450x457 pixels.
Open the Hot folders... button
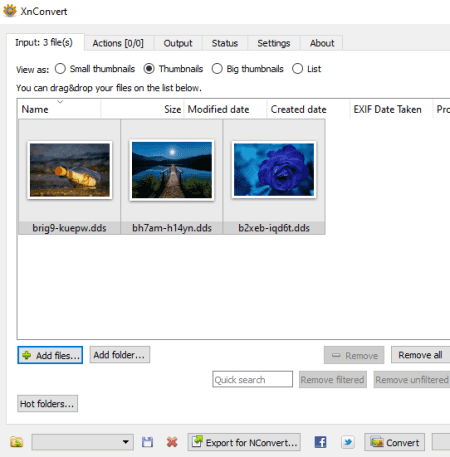(47, 404)
